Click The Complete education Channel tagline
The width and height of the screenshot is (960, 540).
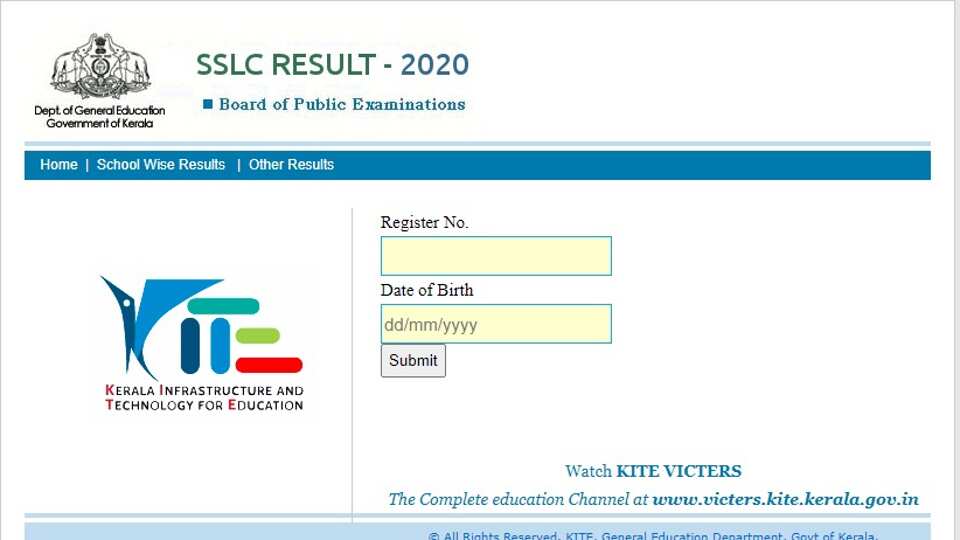(518, 499)
